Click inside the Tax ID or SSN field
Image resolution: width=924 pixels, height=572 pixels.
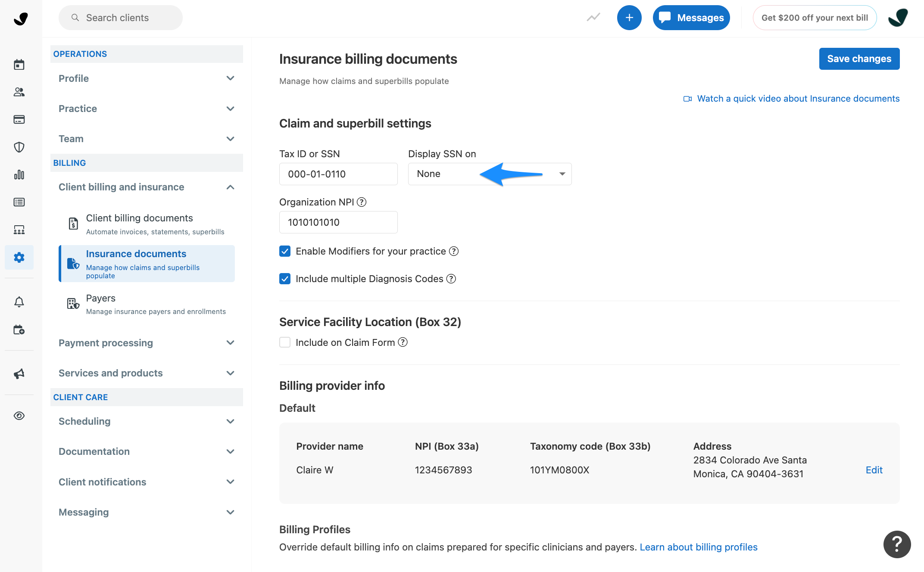338,174
